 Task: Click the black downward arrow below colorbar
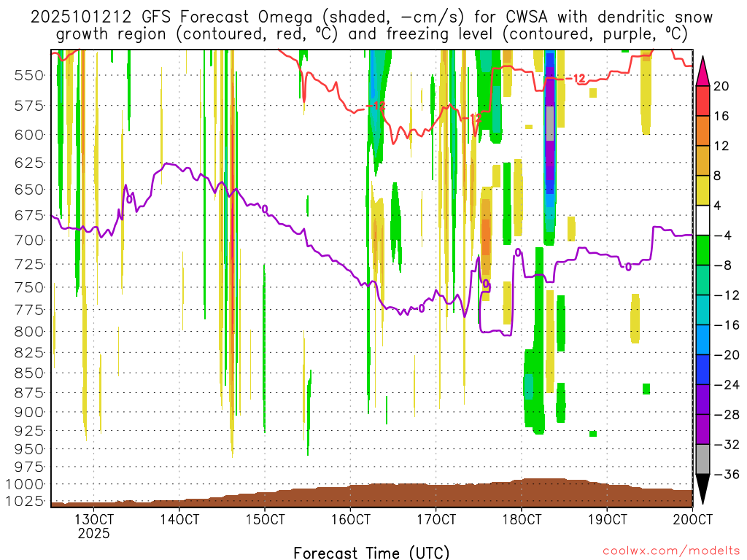pos(703,489)
